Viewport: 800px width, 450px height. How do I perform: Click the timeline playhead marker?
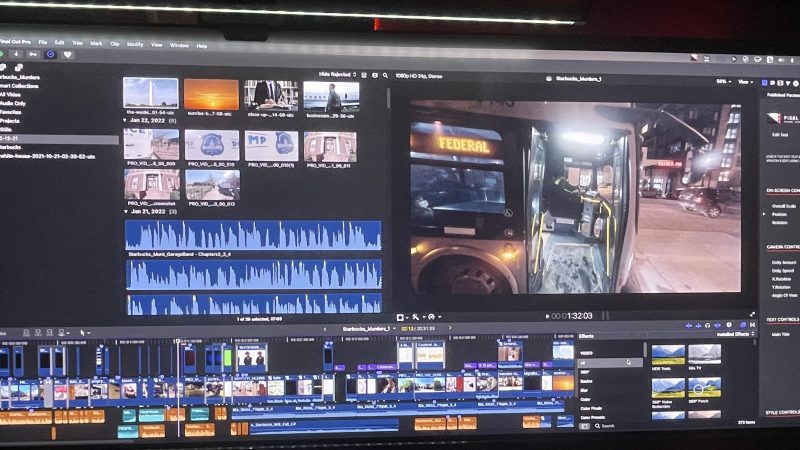click(x=178, y=340)
